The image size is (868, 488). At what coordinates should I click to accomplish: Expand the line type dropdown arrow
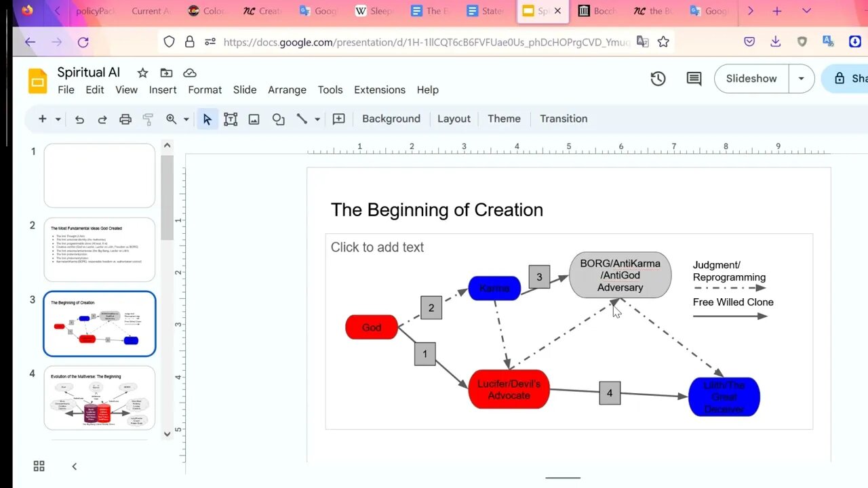point(317,119)
